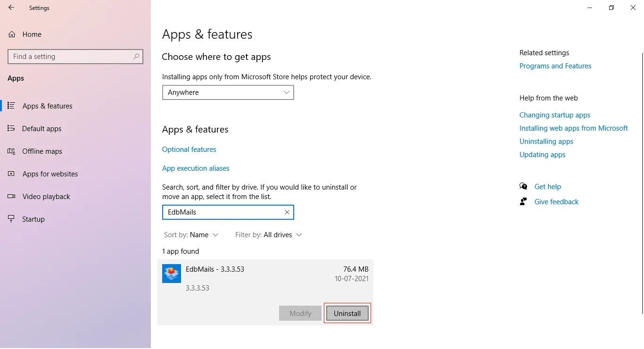This screenshot has height=349, width=644.
Task: Click the 76.4 MB size value
Action: click(355, 269)
